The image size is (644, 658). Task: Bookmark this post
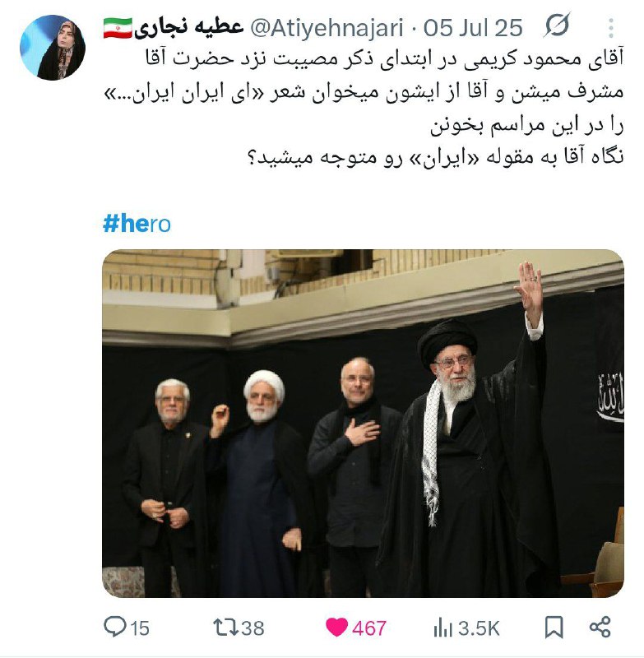(x=554, y=628)
